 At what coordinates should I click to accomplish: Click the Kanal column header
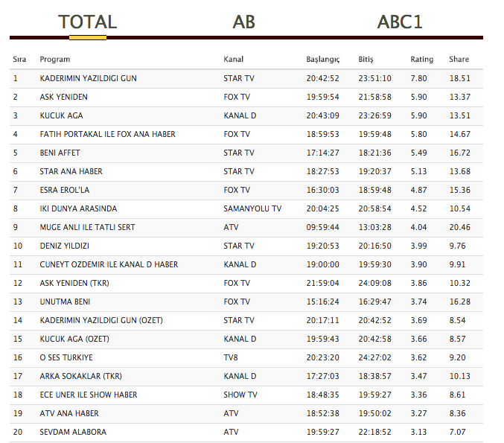pos(233,59)
